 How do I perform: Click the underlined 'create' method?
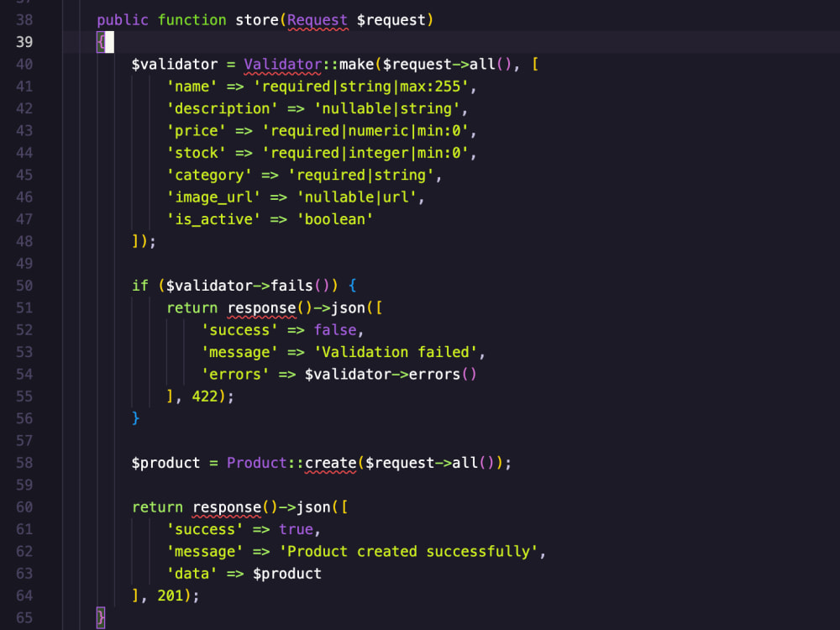pyautogui.click(x=330, y=464)
